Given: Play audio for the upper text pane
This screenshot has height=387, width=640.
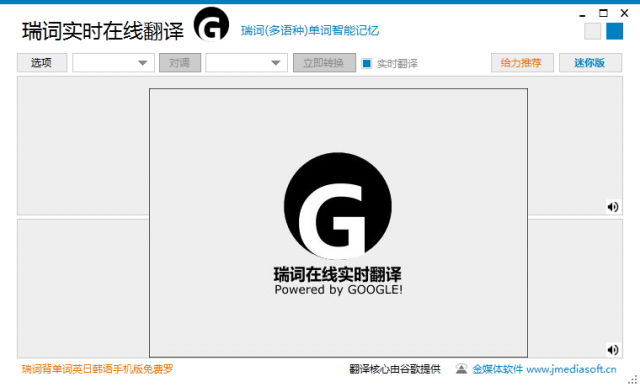Looking at the screenshot, I should coord(612,207).
